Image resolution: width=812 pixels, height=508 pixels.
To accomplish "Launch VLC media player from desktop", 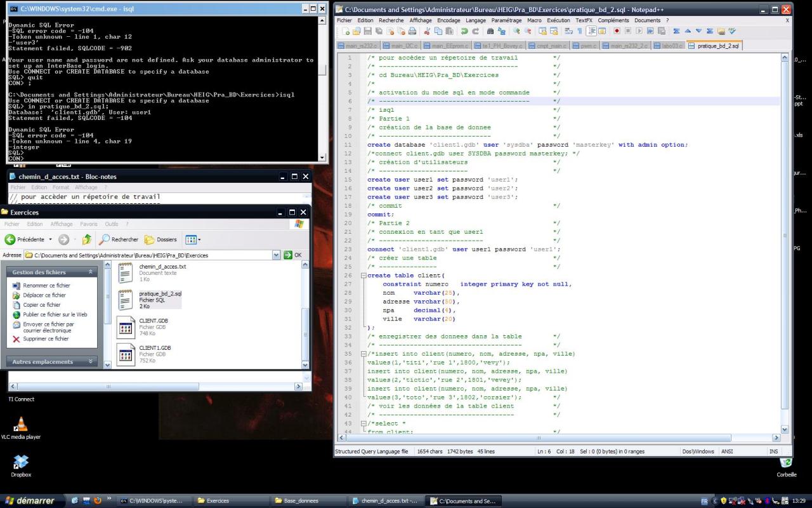I will pos(21,425).
